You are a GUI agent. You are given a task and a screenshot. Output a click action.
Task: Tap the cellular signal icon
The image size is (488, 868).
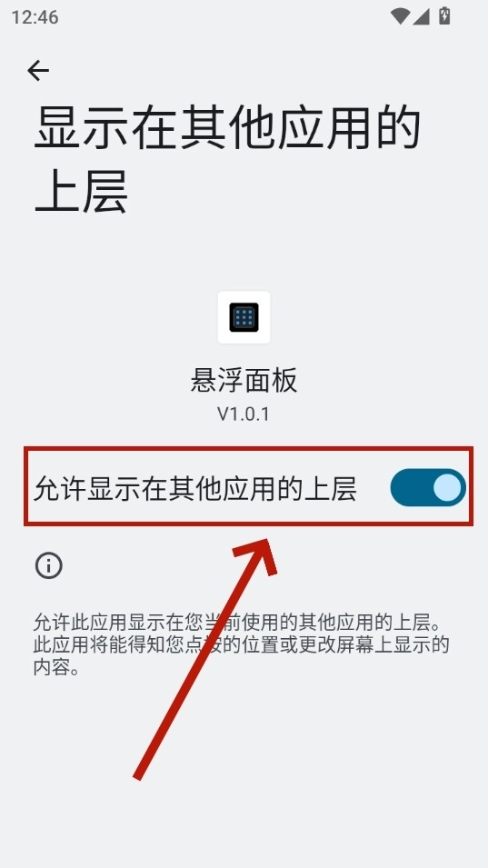click(x=421, y=16)
